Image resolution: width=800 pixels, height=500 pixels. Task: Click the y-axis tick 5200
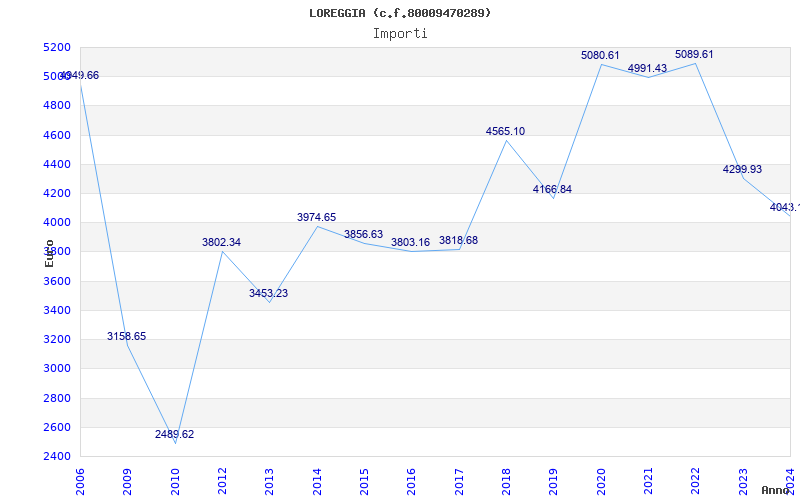tap(57, 47)
